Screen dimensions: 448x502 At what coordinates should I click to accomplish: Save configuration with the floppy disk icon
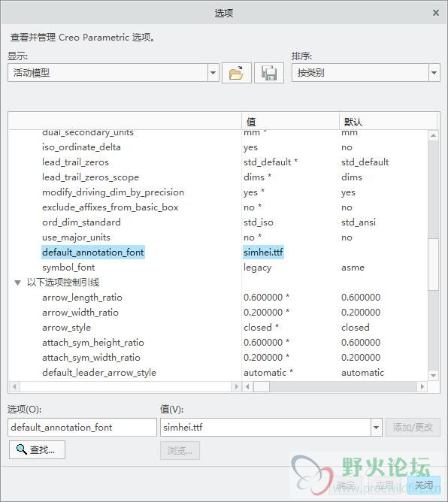[x=269, y=73]
